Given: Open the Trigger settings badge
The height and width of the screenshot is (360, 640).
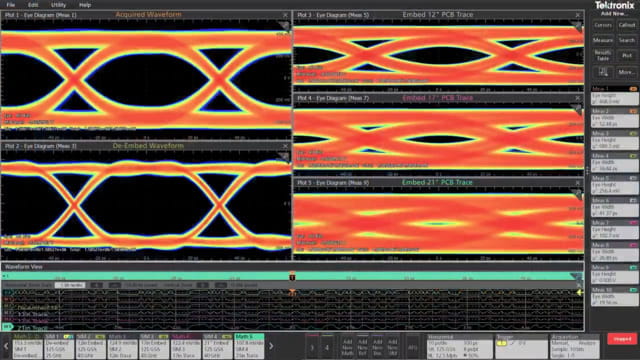Looking at the screenshot, I should coord(521,347).
